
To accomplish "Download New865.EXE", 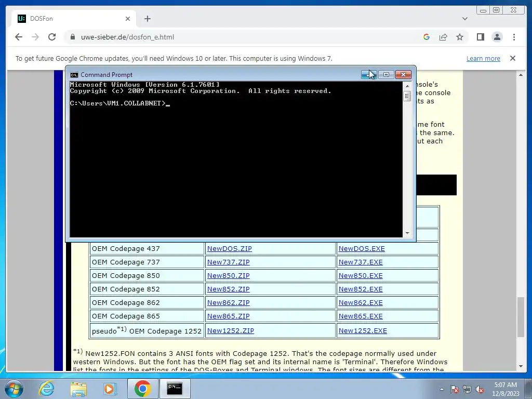I will (361, 316).
